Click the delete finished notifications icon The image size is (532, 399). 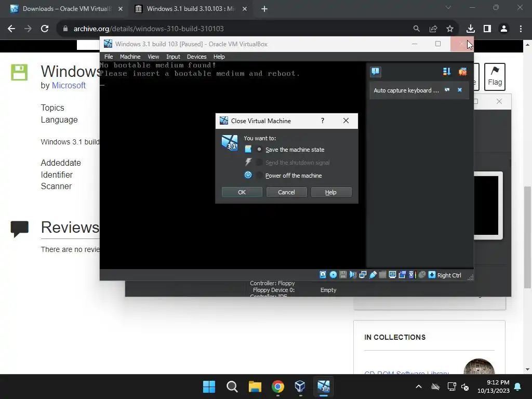(462, 72)
